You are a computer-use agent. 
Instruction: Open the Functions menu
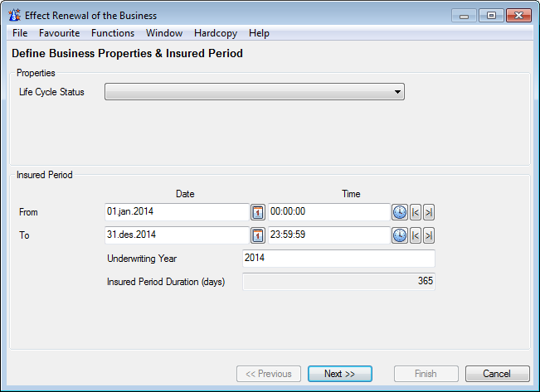(x=113, y=33)
